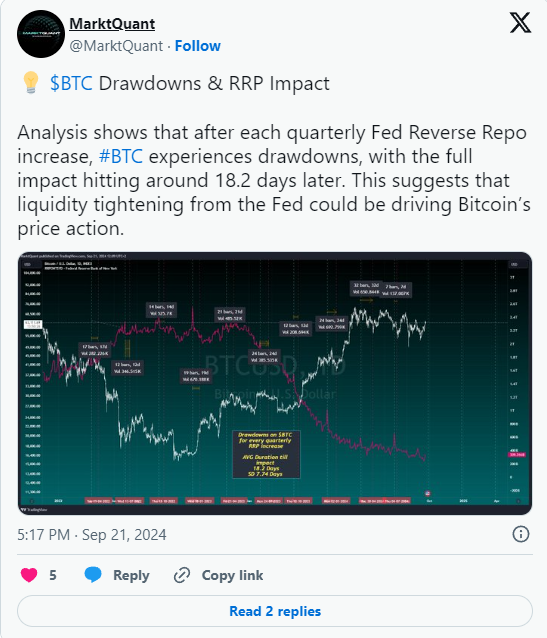Viewport: 547px width, 638px height.
Task: Click the like count number 5
Action: pos(53,575)
